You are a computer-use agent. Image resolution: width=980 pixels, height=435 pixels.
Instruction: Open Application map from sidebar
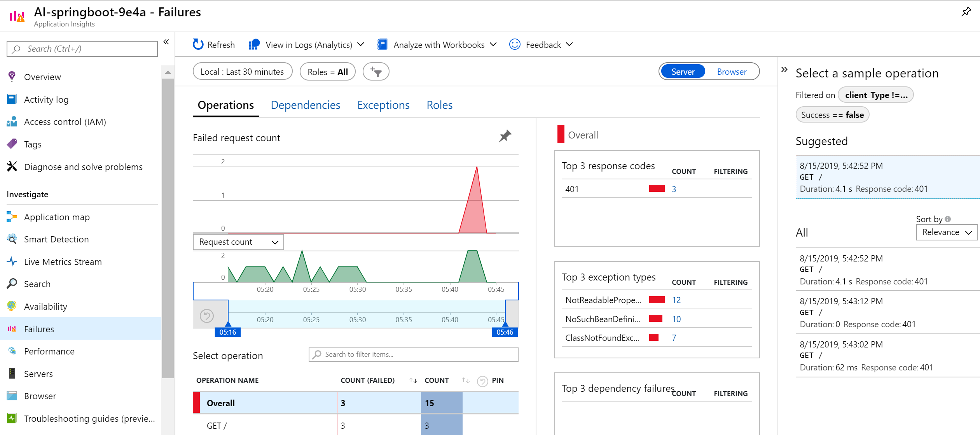57,217
